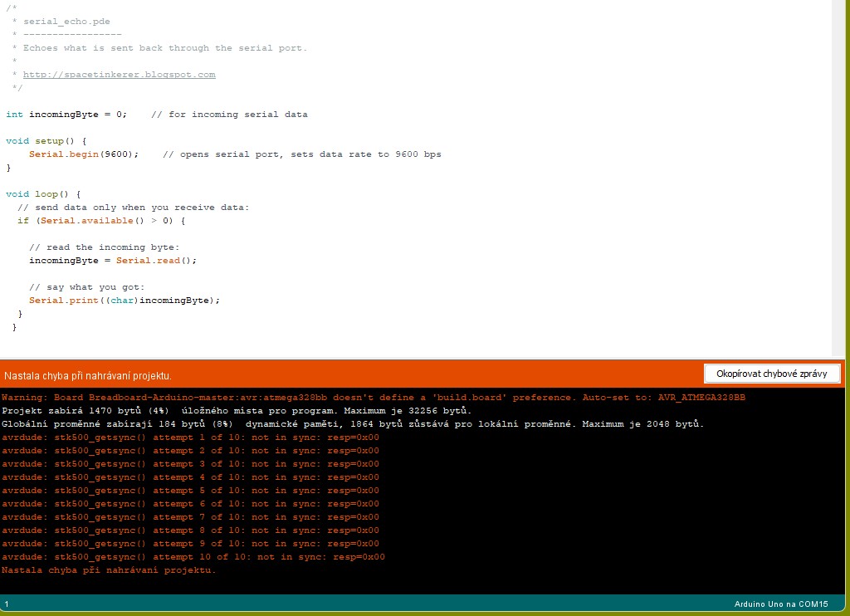The height and width of the screenshot is (616, 850).
Task: Place cursor on void setup() line
Action: click(x=46, y=141)
